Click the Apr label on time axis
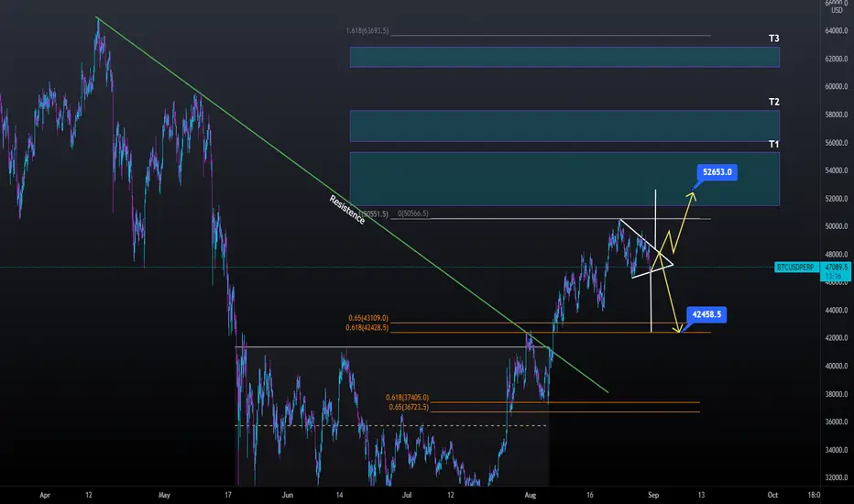The height and width of the screenshot is (504, 854). 45,495
